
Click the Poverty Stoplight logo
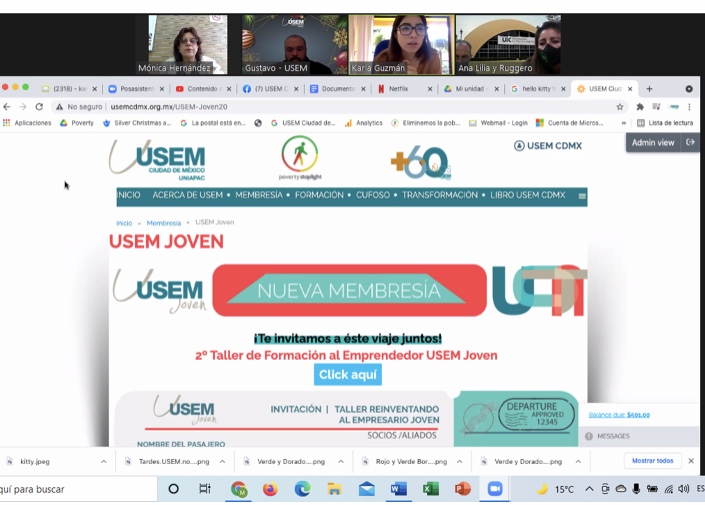300,157
